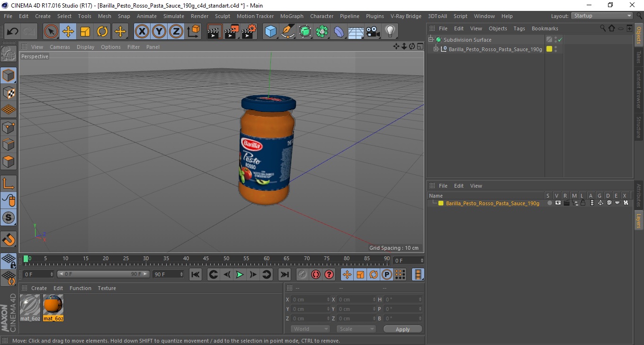Switch to the Attributes side tab
Image resolution: width=644 pixels, height=345 pixels.
coord(639,195)
